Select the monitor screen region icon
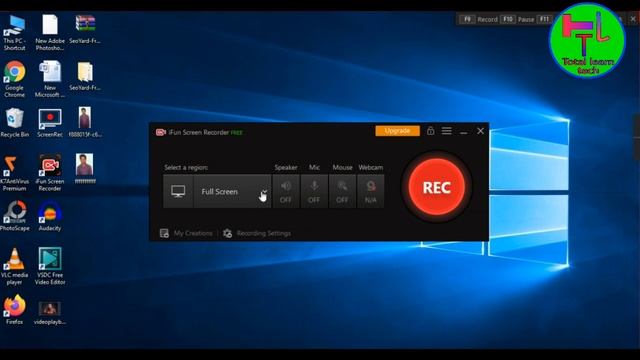Image resolution: width=640 pixels, height=360 pixels. [x=178, y=191]
